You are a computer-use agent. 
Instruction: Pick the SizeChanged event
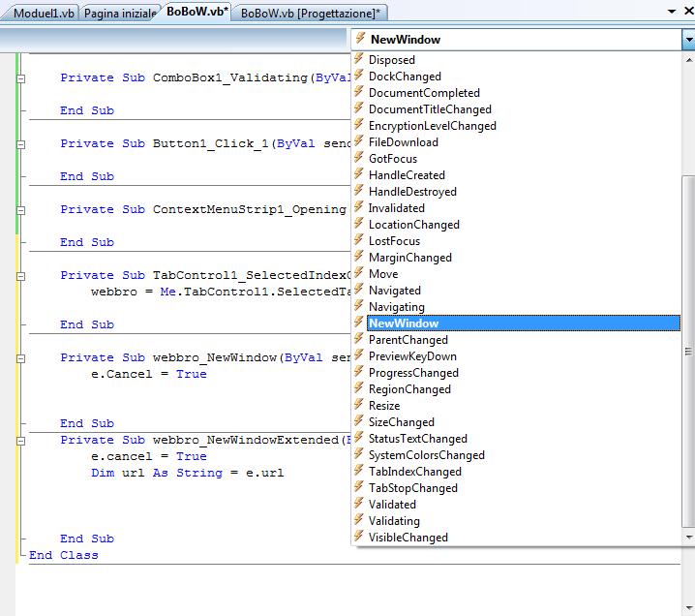coord(401,422)
